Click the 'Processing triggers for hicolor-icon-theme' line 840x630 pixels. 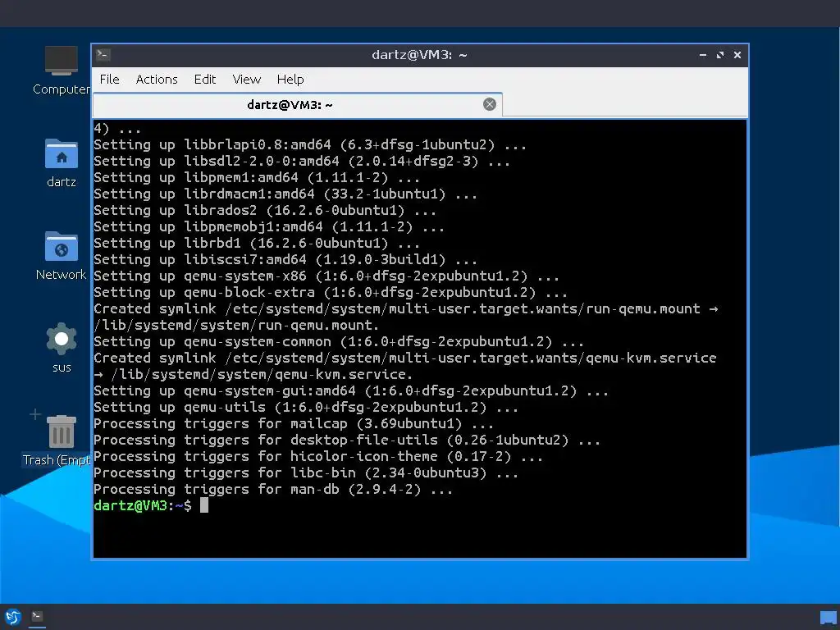point(318,456)
